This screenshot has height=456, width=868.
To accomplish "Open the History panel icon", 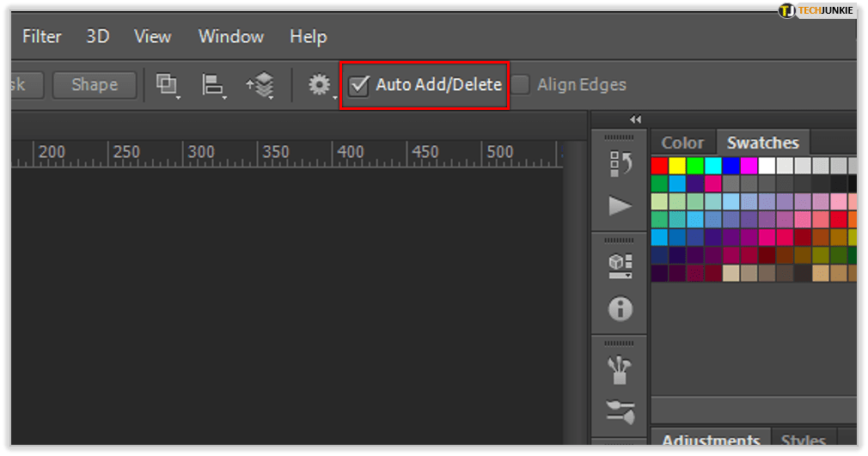I will point(620,164).
